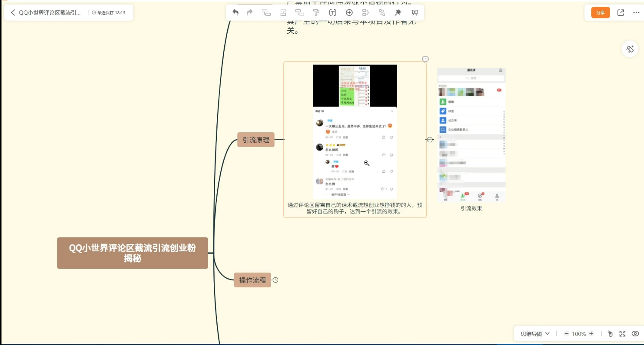Expand the ③ branch on 操作流程 node

pos(276,280)
